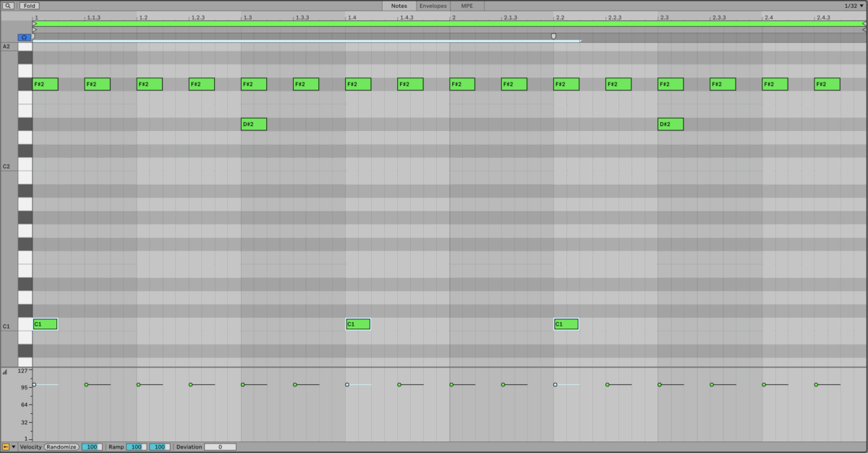This screenshot has height=453, width=868.
Task: Click the first velocity marker dot
Action: click(34, 385)
